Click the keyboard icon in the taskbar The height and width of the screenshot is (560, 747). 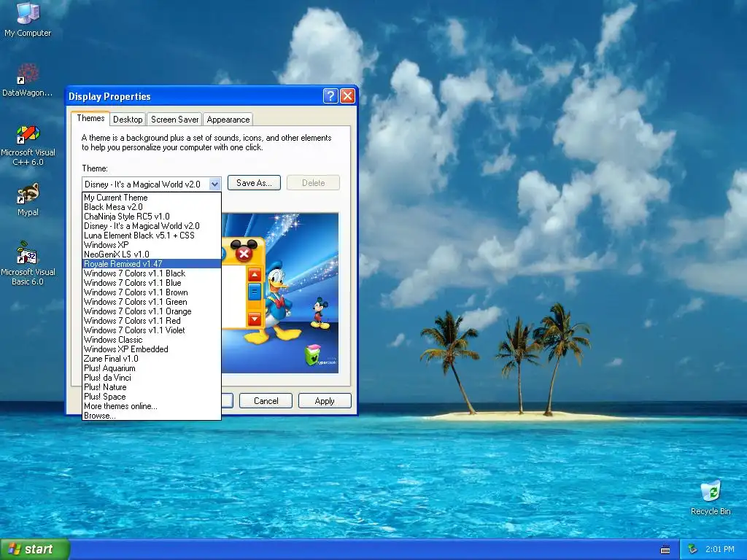point(665,550)
